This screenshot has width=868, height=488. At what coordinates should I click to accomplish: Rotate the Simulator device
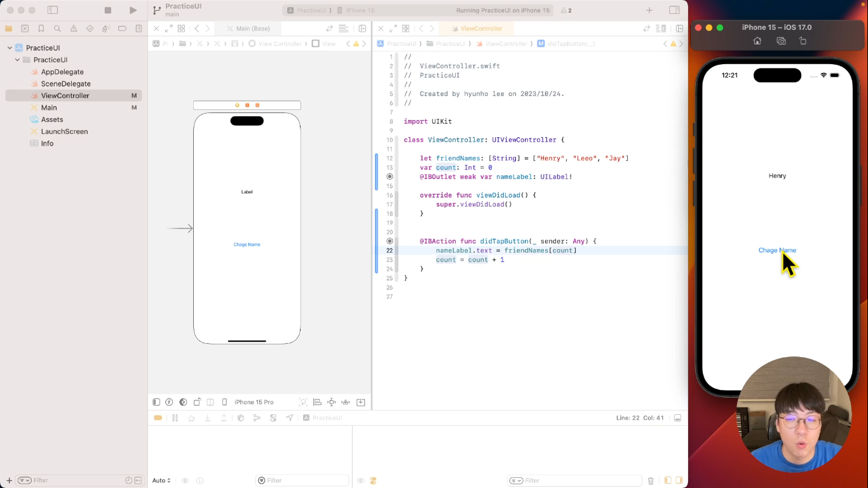coord(803,41)
